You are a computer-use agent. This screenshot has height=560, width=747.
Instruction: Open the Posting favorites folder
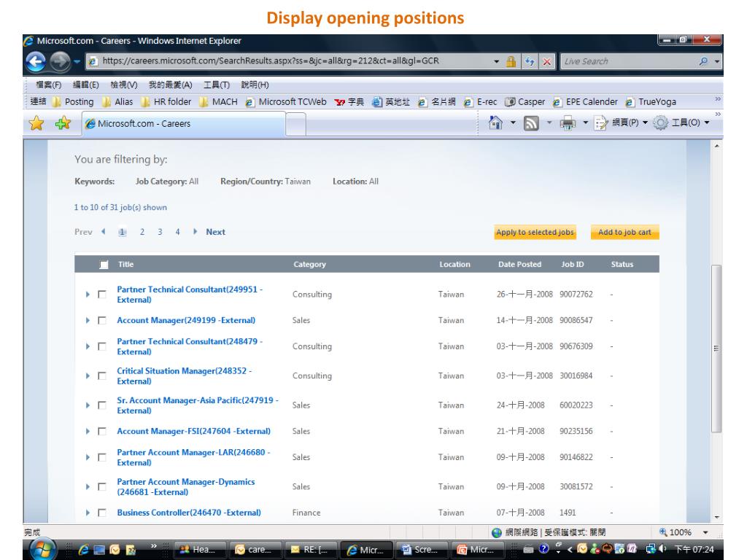74,102
